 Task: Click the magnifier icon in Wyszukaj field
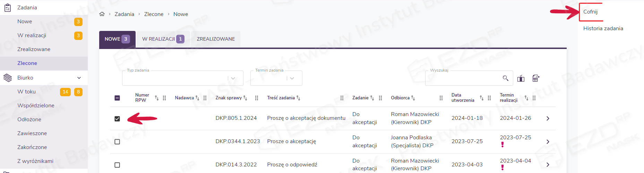coord(505,78)
